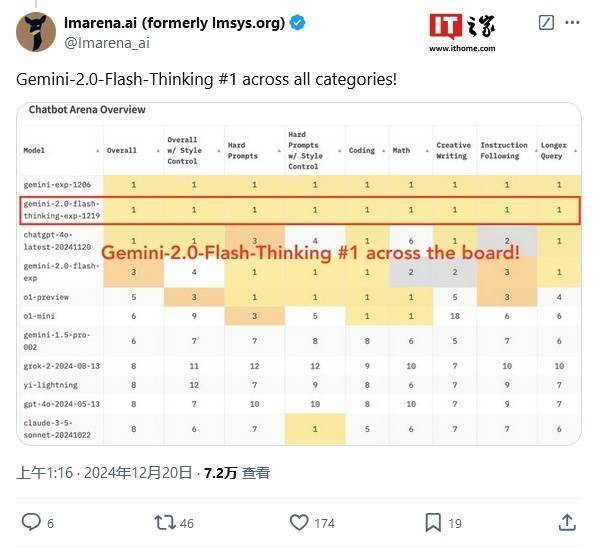Open the three-dot more options menu
The width and height of the screenshot is (598, 547).
click(572, 23)
